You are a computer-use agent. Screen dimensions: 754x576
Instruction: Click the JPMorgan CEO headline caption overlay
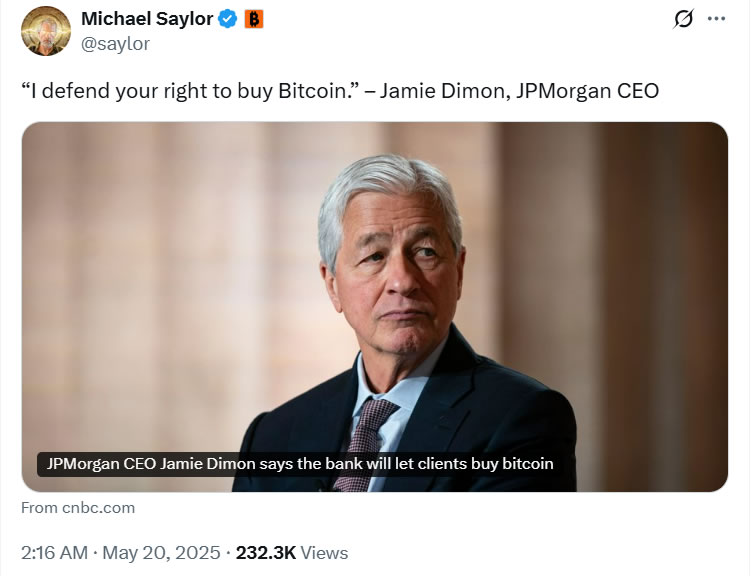point(300,464)
